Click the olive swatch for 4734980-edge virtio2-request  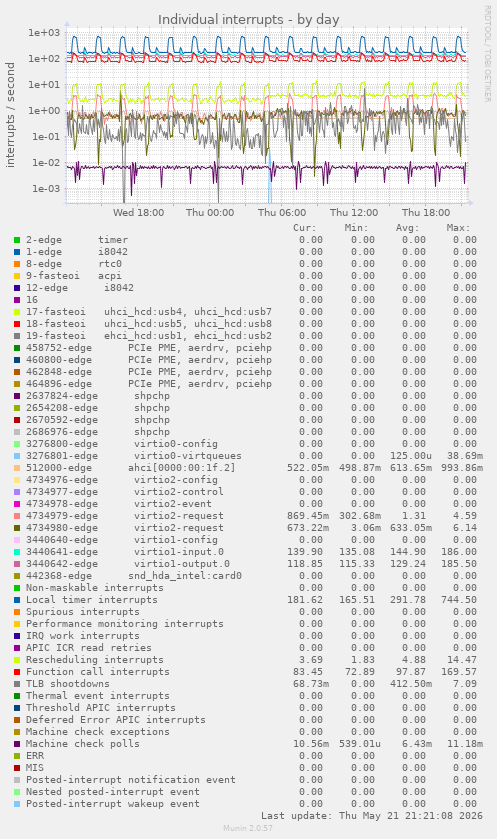17,528
